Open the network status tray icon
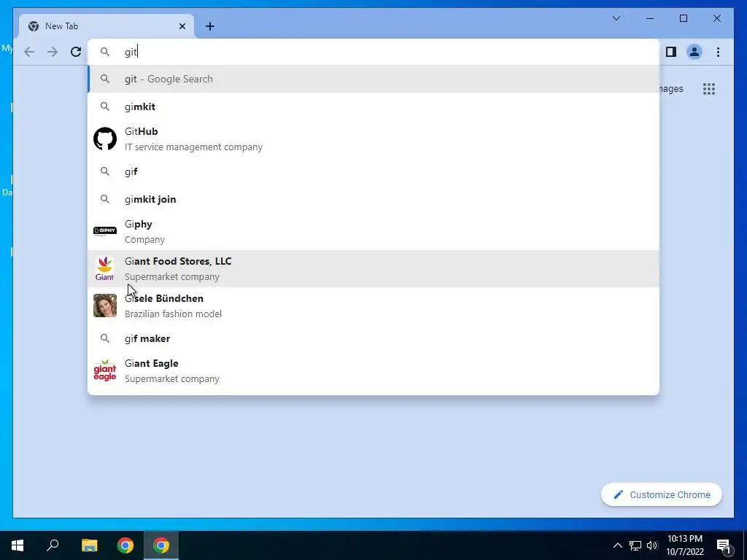The width and height of the screenshot is (747, 560). click(635, 545)
